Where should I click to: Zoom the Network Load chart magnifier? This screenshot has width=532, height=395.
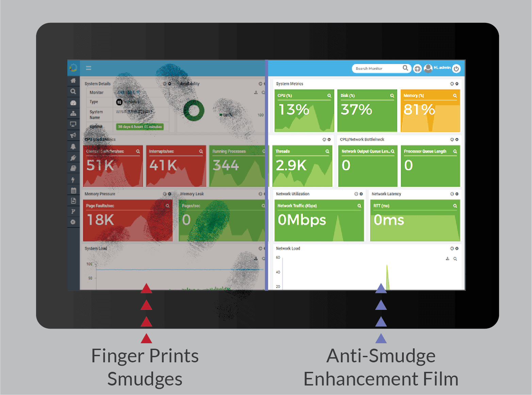pos(455,259)
